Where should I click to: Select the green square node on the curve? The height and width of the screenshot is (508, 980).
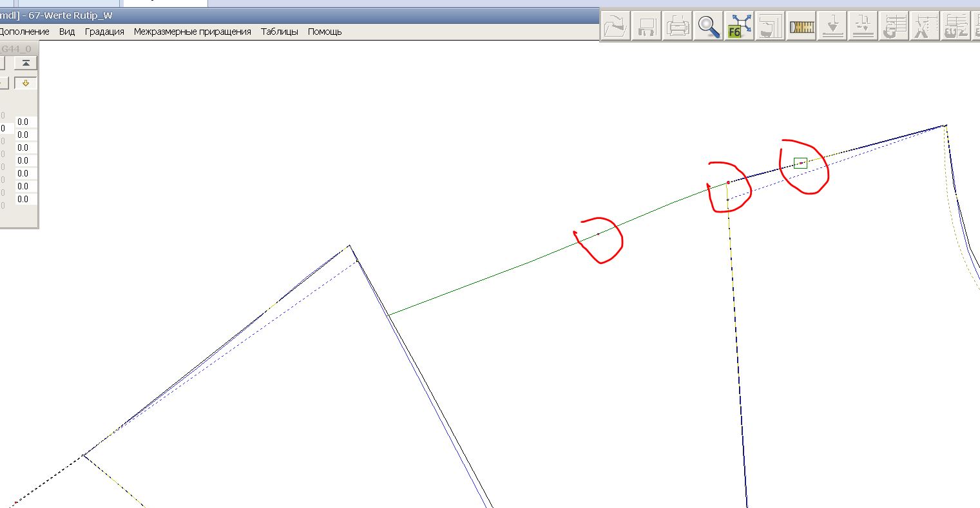point(800,164)
